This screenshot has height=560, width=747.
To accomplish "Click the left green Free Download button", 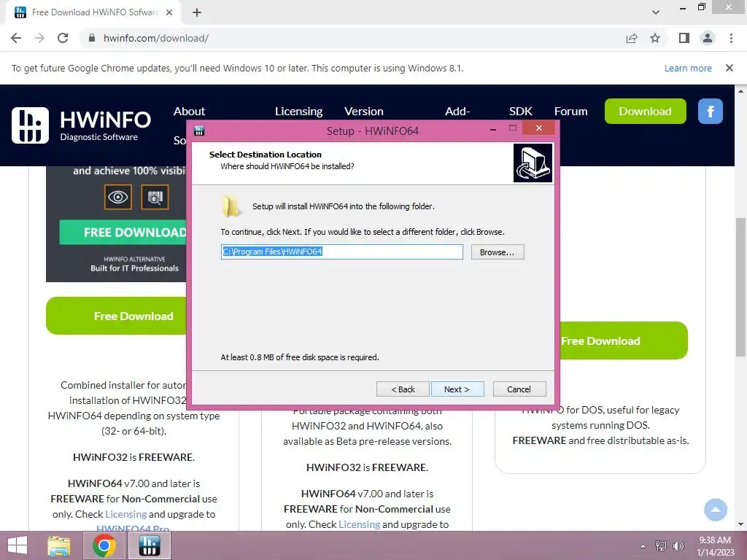I will [x=116, y=316].
